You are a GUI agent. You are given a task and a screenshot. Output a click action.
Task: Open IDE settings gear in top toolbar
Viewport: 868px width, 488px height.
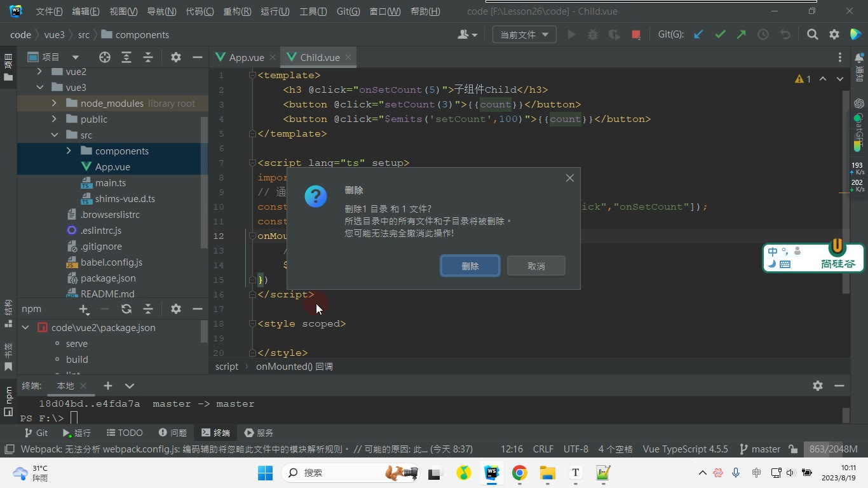(834, 35)
